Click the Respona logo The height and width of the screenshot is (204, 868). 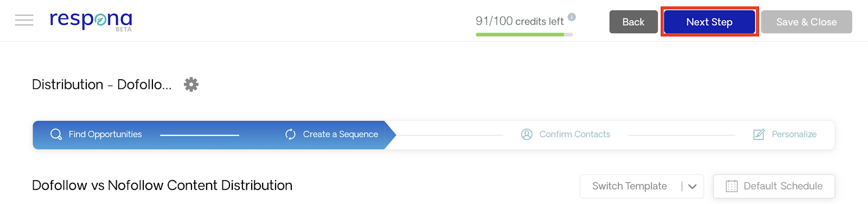click(x=91, y=21)
